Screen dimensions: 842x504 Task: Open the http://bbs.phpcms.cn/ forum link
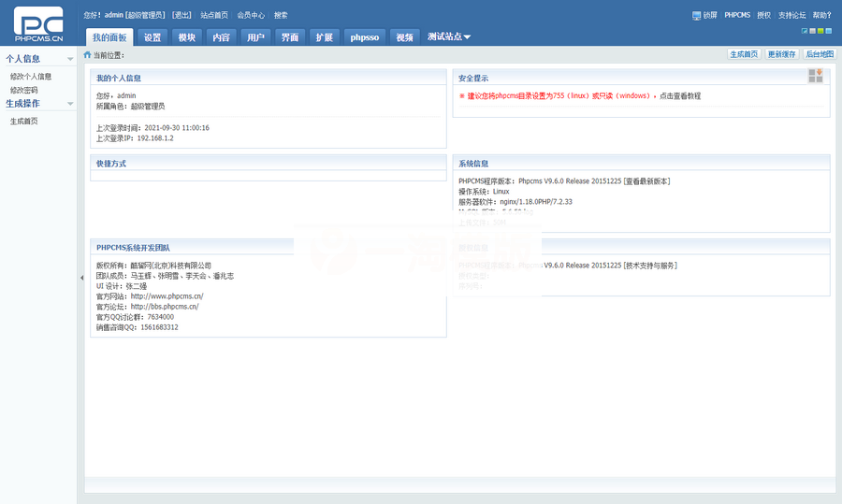point(165,306)
